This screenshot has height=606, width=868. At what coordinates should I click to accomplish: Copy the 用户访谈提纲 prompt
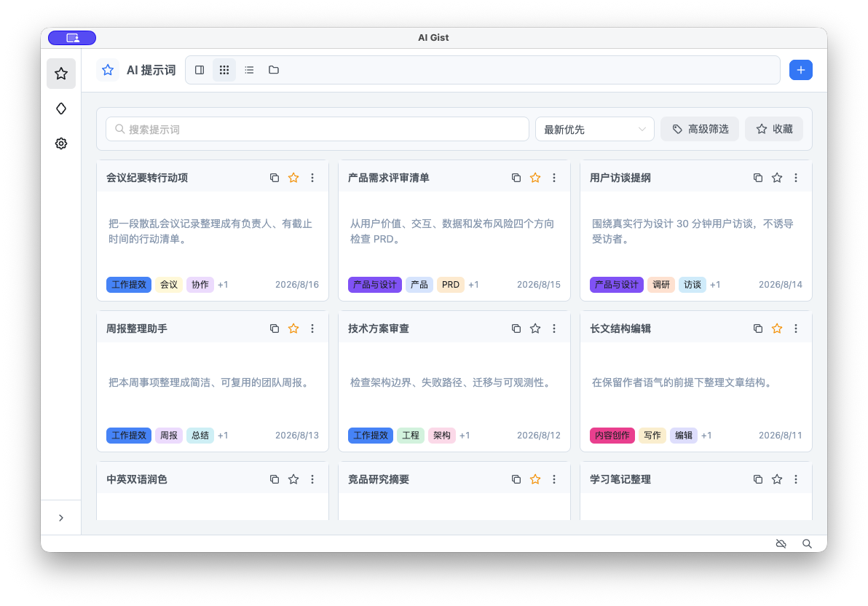(758, 178)
